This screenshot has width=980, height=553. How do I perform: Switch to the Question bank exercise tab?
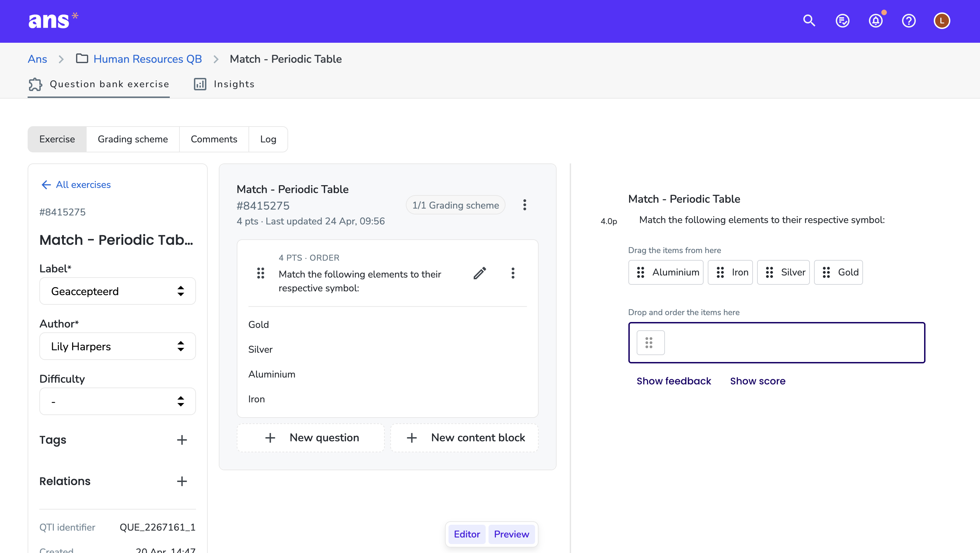pyautogui.click(x=99, y=84)
